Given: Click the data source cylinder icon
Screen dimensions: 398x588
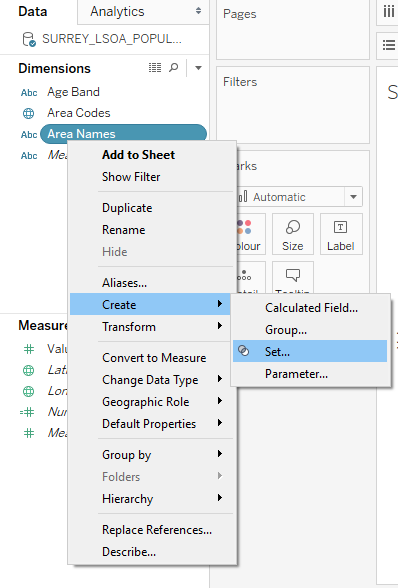Looking at the screenshot, I should [x=29, y=39].
